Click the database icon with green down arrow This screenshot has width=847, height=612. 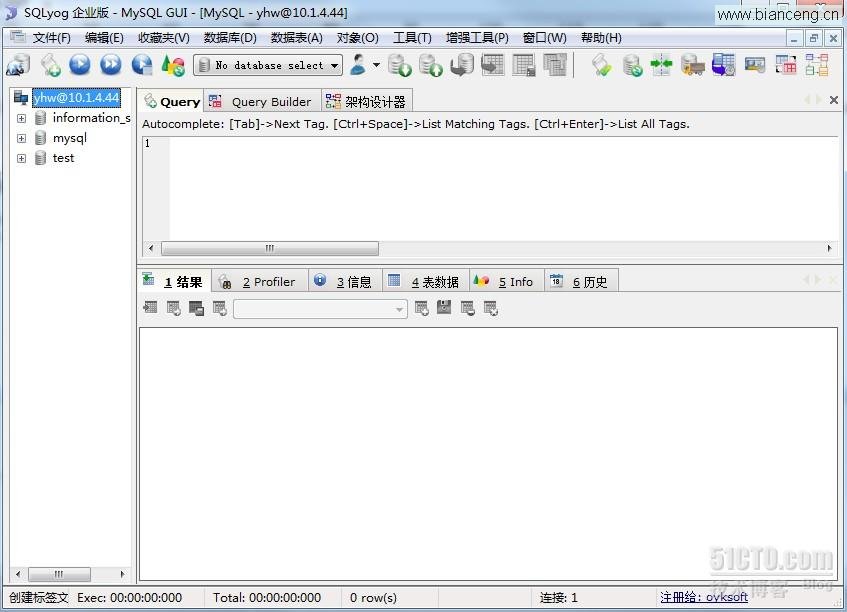coord(400,65)
